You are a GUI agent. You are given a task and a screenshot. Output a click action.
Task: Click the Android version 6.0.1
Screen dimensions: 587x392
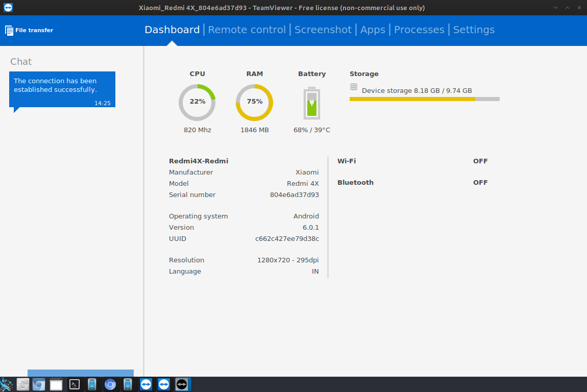(x=311, y=227)
